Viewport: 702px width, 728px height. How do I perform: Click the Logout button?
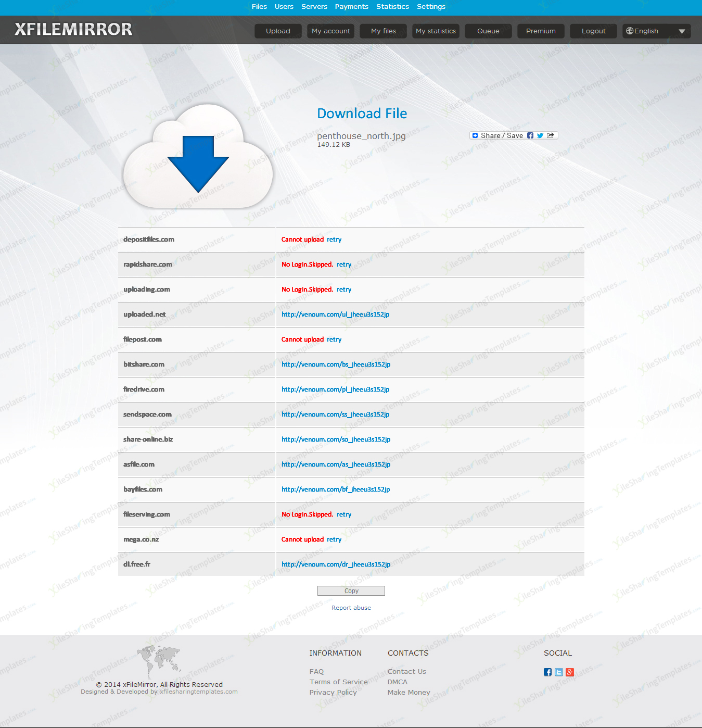594,31
